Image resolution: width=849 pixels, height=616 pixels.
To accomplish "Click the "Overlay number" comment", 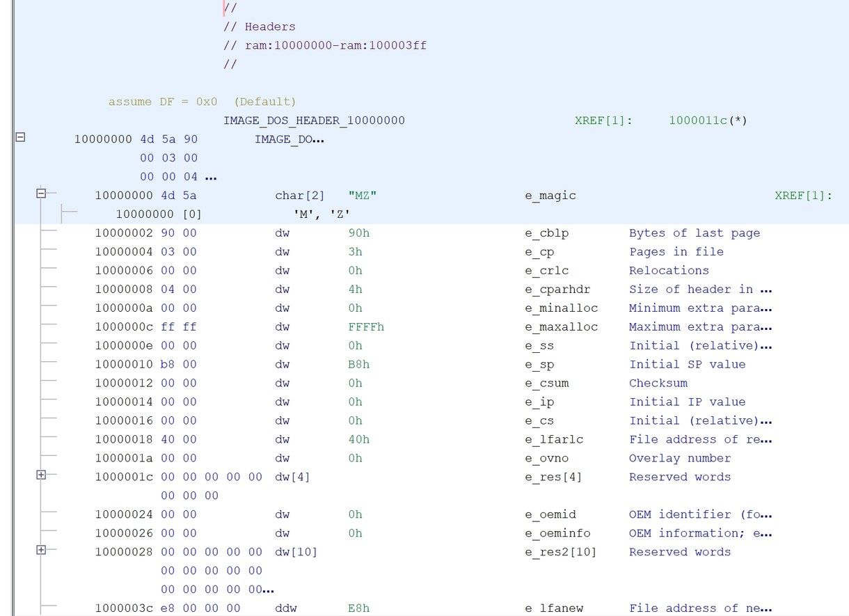I will click(x=680, y=459).
